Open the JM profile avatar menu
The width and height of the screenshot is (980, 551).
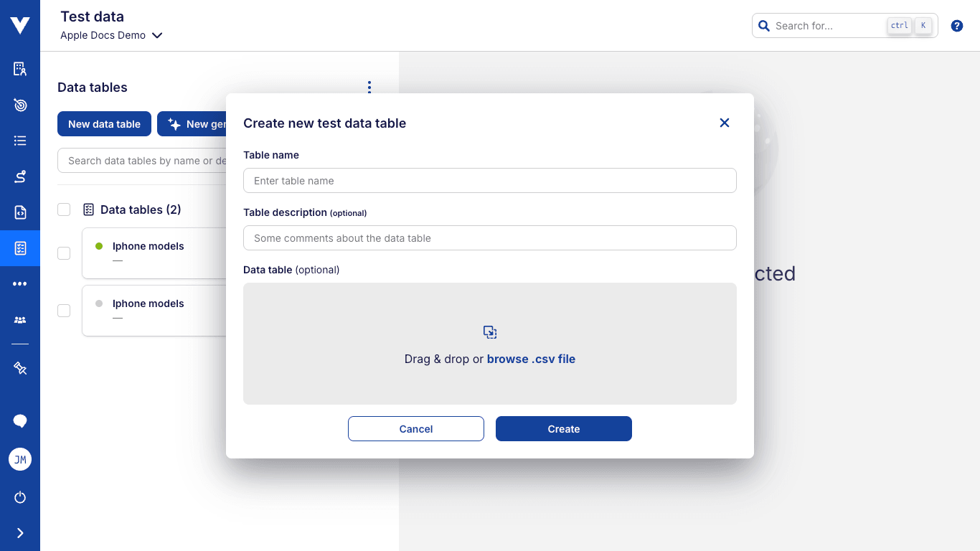click(19, 459)
